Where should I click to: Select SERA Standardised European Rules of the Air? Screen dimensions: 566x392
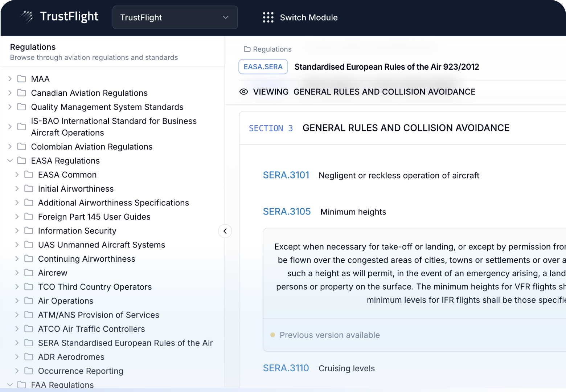pos(125,343)
